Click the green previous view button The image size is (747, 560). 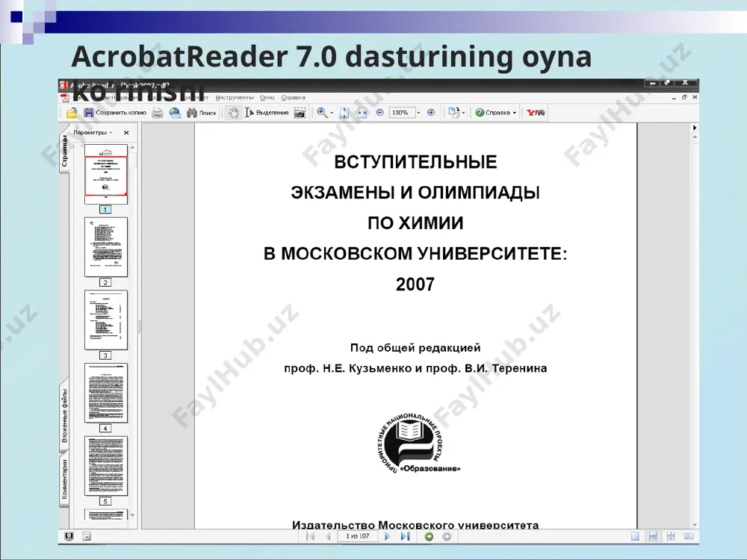pos(429,537)
